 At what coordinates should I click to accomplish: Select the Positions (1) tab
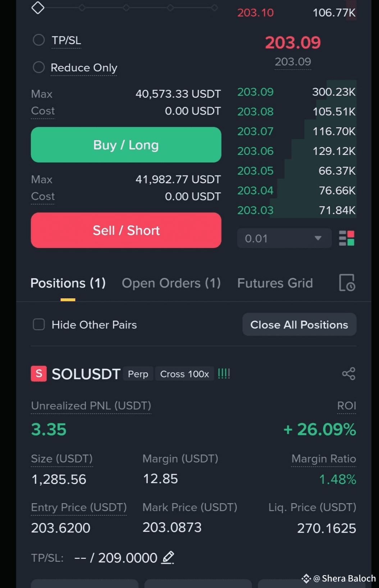[x=68, y=283]
